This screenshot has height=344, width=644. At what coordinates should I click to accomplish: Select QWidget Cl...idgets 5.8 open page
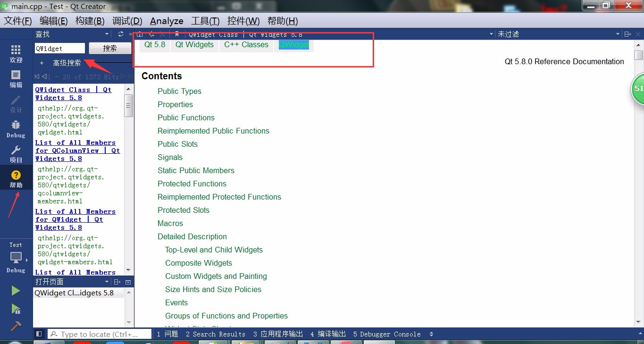coord(78,293)
